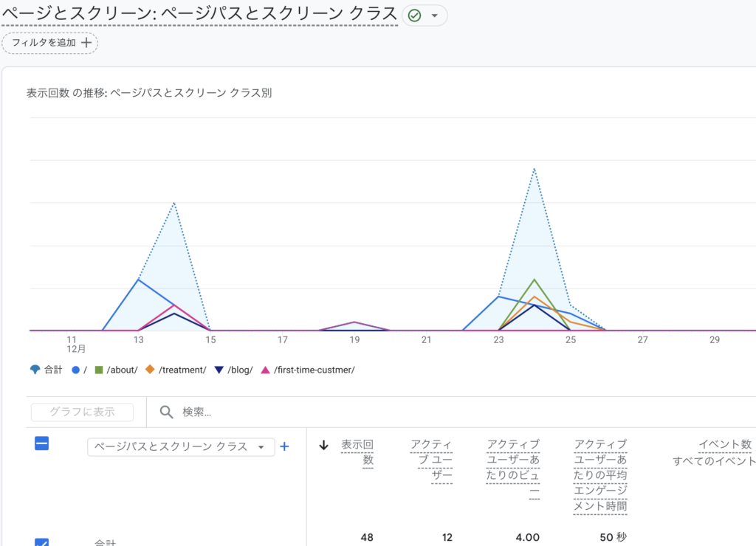
Task: Click the グラフに表示 button
Action: (81, 412)
